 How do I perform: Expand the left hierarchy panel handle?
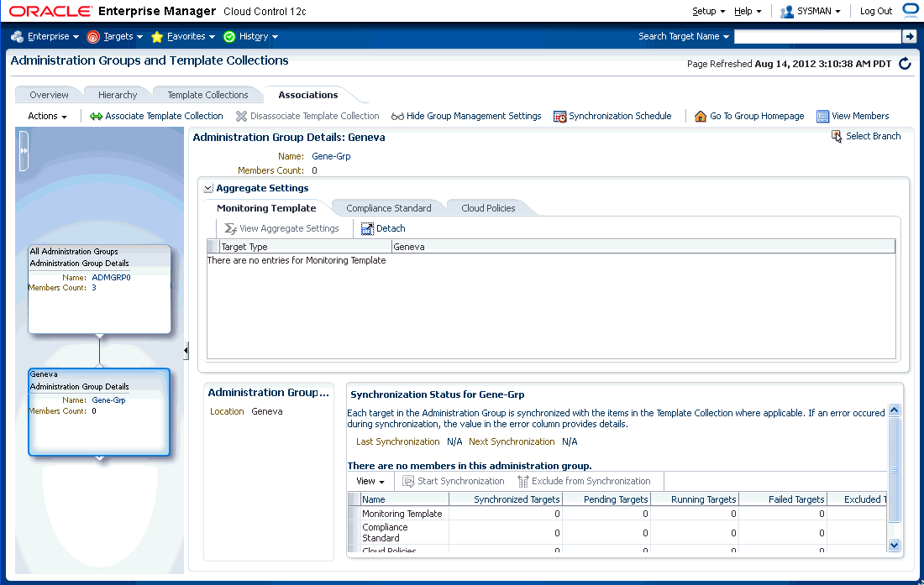pyautogui.click(x=24, y=151)
